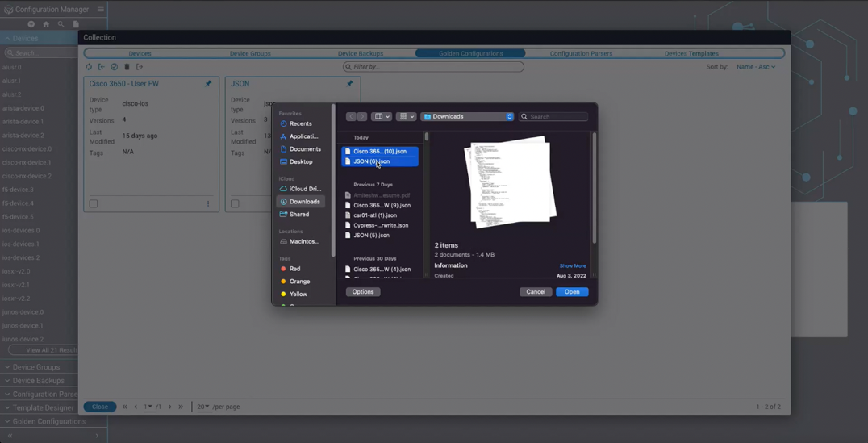The height and width of the screenshot is (443, 868).
Task: Pin the Cisco 3650 - User FW card
Action: (208, 84)
